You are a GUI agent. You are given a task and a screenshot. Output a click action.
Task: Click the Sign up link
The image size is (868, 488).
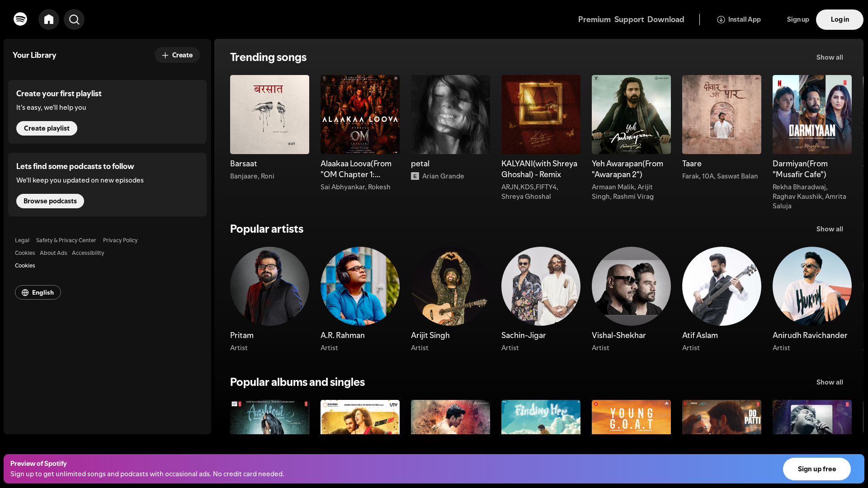click(x=798, y=19)
